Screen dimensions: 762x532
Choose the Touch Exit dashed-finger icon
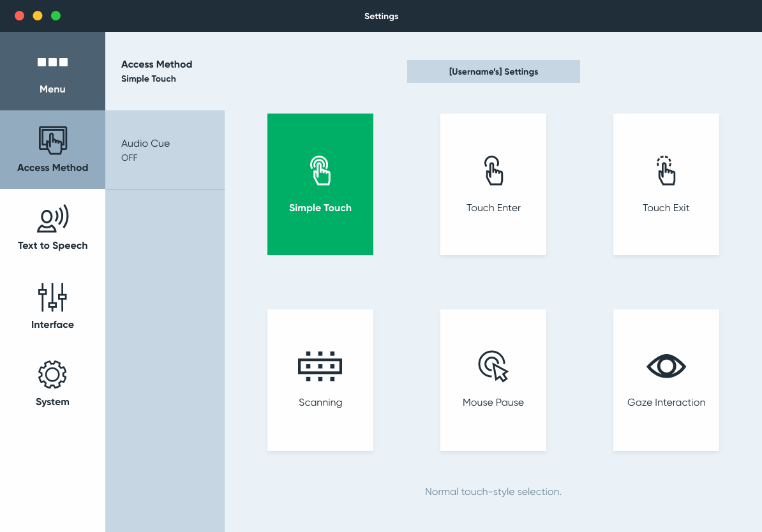pos(666,171)
